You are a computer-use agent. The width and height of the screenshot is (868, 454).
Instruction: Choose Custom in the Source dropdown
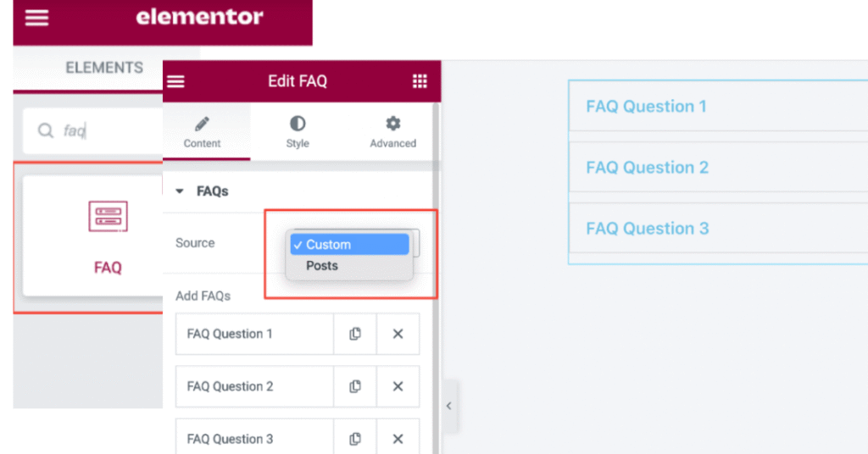(348, 245)
